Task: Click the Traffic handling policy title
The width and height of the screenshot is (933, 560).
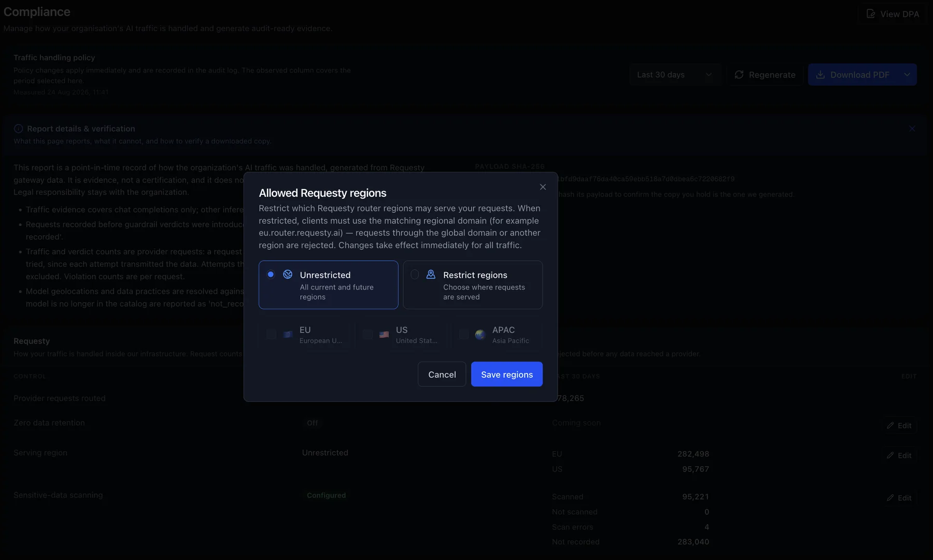Action: [x=54, y=58]
